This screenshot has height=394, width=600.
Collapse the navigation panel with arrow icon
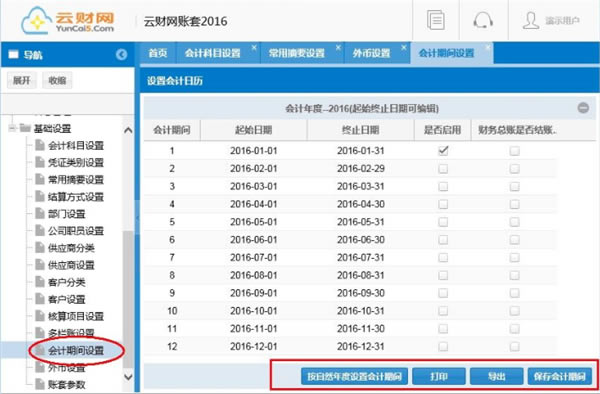coord(121,55)
